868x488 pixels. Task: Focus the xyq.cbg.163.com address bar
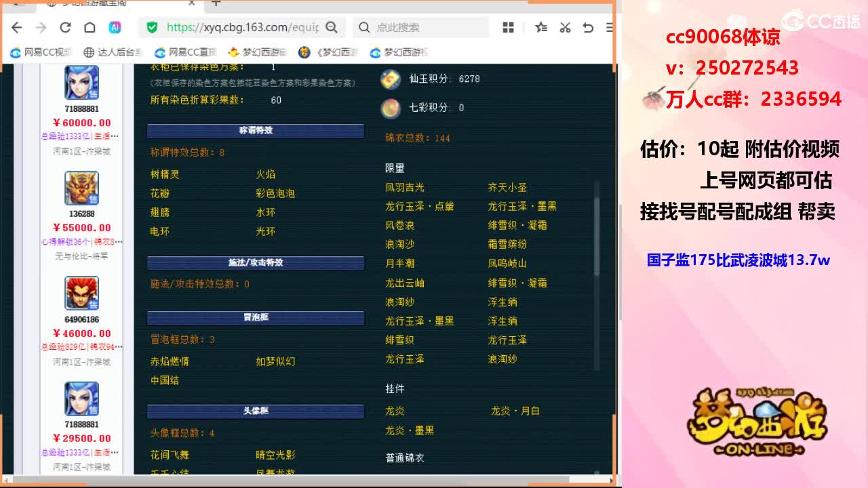point(242,27)
